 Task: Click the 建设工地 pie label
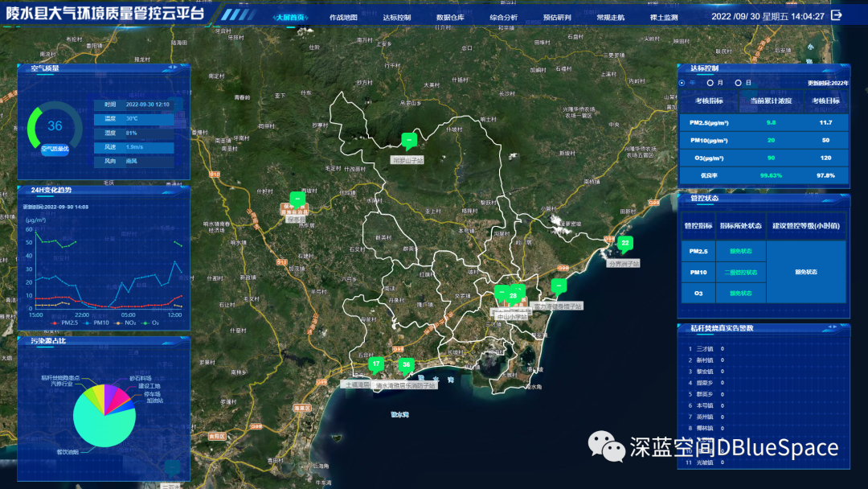tap(149, 386)
